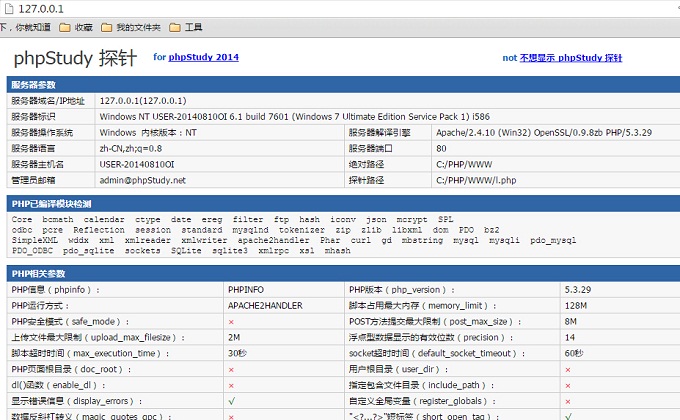Screen dimensions: 680x420
Task: Open the 收藏 bookmarks folder
Action: 76,27
